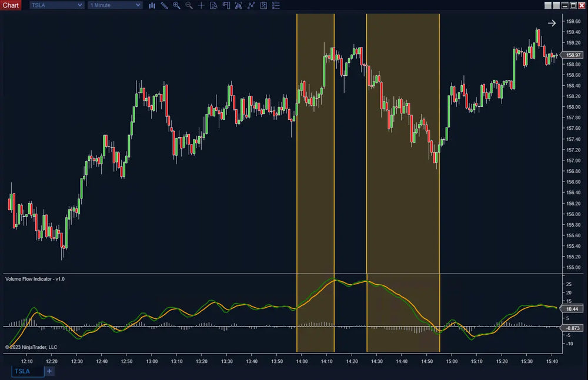Open the drawing tools pencil icon
588x380 pixels.
coord(164,5)
